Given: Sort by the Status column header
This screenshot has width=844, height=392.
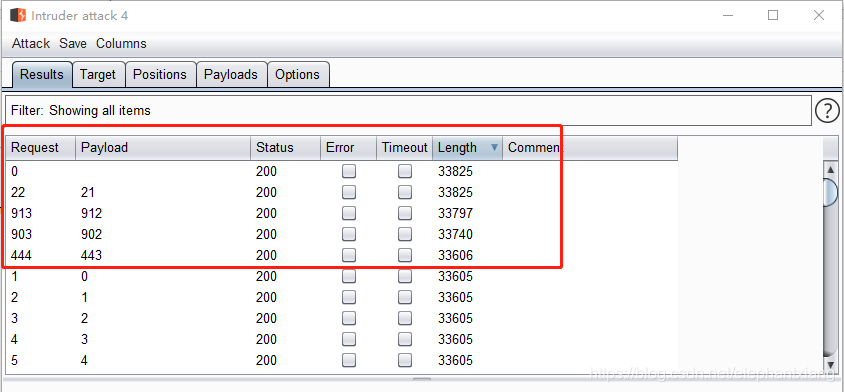Looking at the screenshot, I should click(x=285, y=148).
